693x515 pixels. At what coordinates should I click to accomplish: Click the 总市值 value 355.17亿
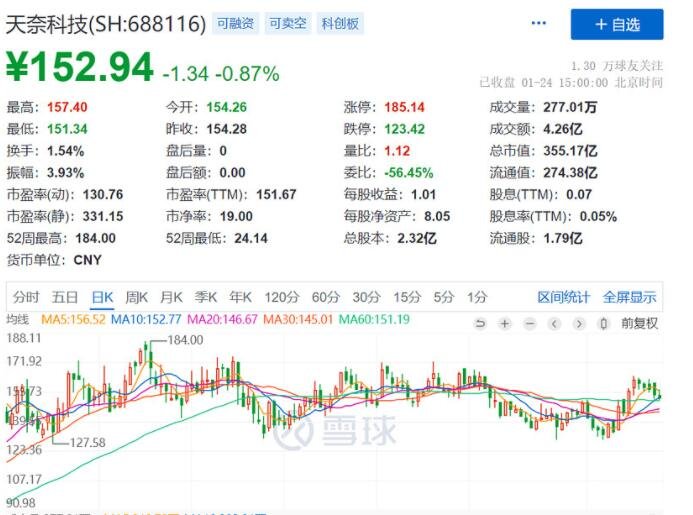[570, 151]
